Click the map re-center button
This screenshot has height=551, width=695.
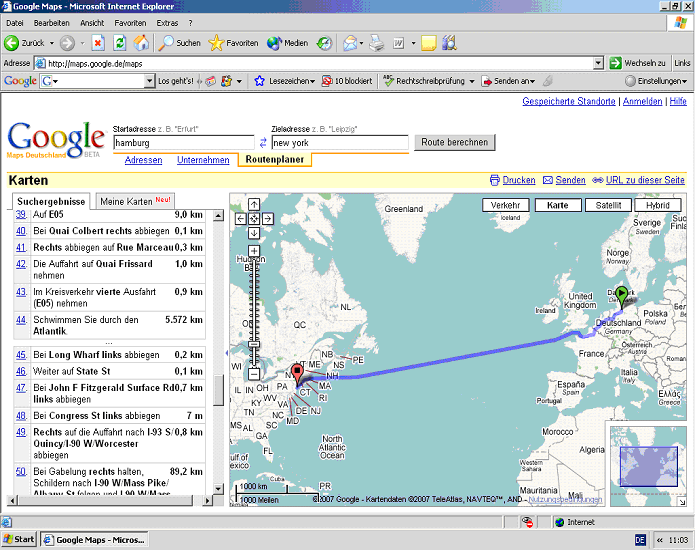point(254,219)
